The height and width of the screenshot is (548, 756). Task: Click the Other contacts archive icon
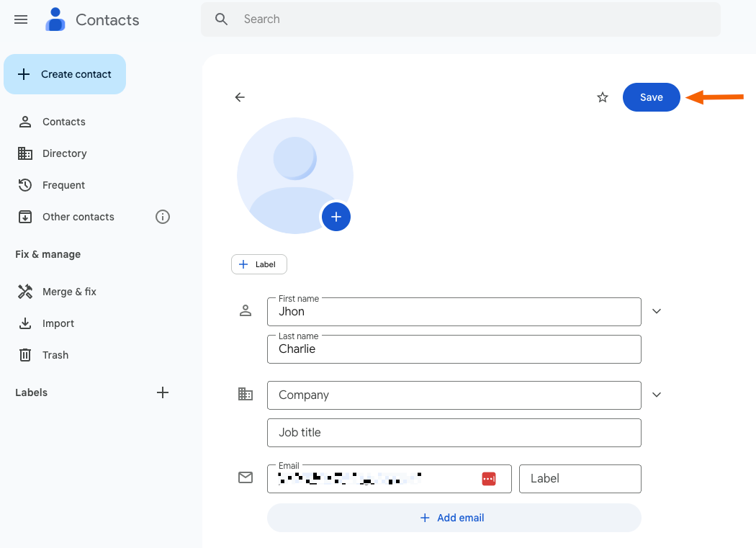(25, 217)
